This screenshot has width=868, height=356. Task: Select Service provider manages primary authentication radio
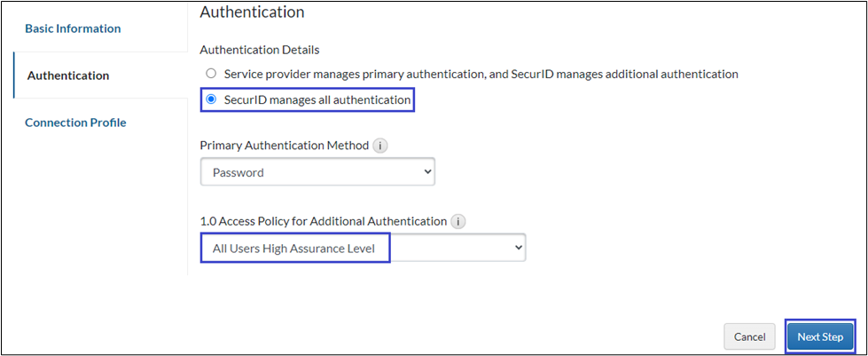click(210, 74)
